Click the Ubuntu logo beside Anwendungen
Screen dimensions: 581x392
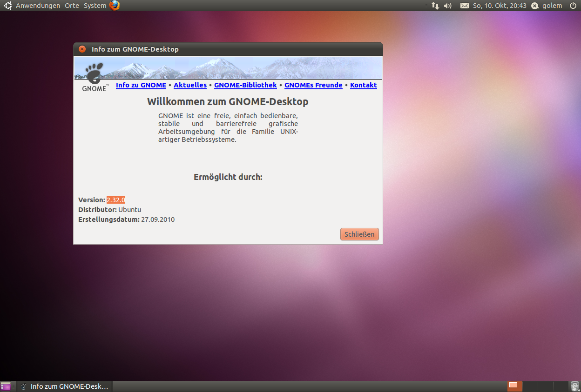pyautogui.click(x=8, y=6)
